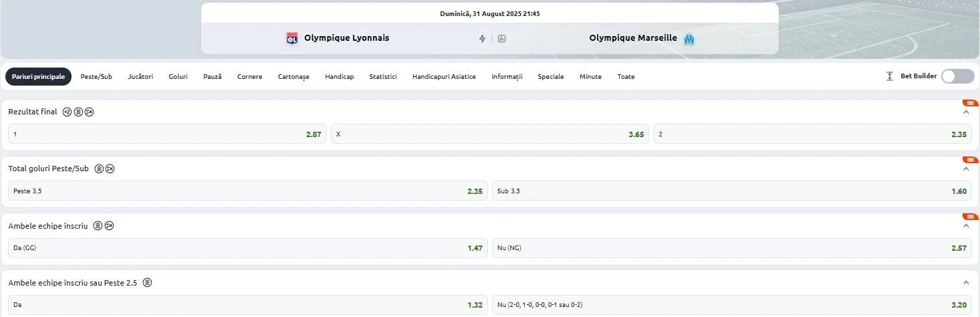Bet on draw X at 3.65

[490, 134]
